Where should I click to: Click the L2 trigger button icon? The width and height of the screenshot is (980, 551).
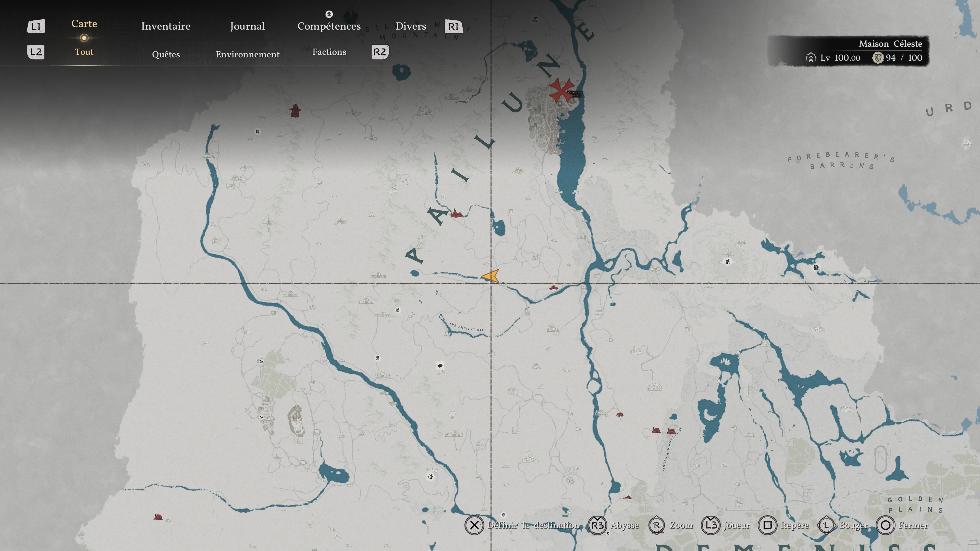(36, 52)
